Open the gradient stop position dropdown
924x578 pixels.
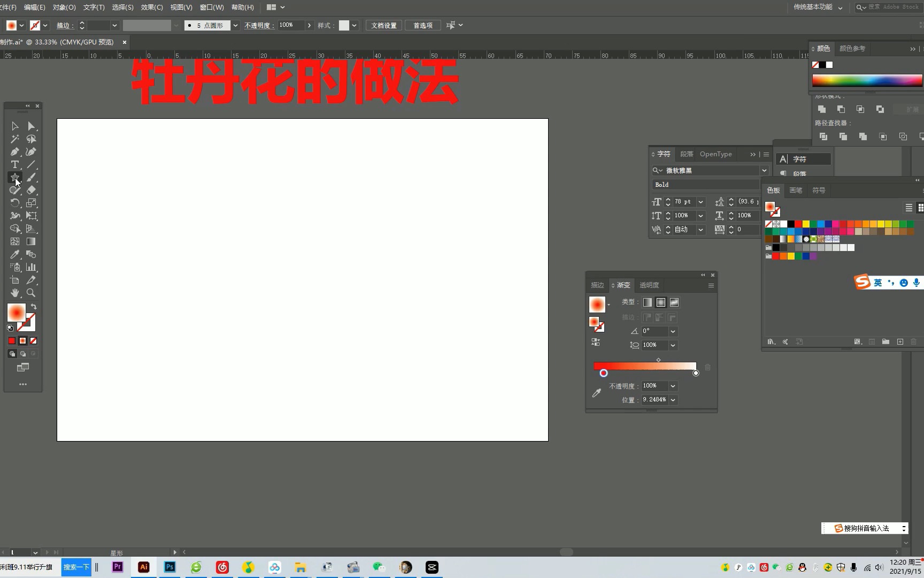[673, 400]
